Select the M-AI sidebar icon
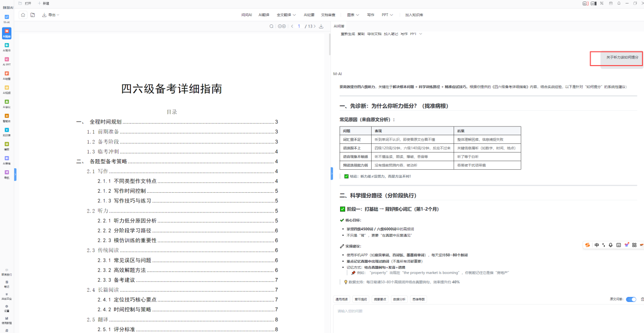 [x=7, y=17]
